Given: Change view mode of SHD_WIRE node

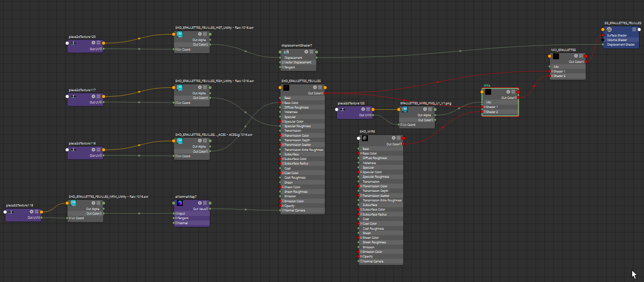Looking at the screenshot, I should coord(397,138).
